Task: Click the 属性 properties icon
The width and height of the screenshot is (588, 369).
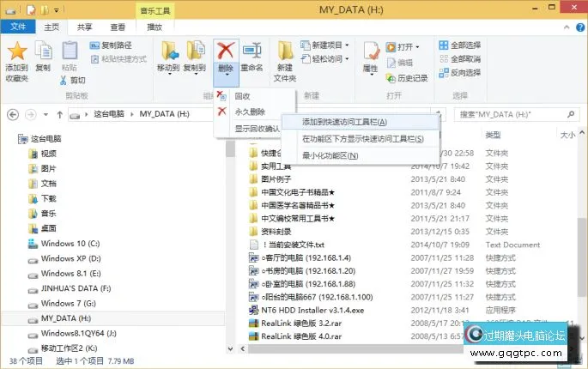Action: click(371, 51)
